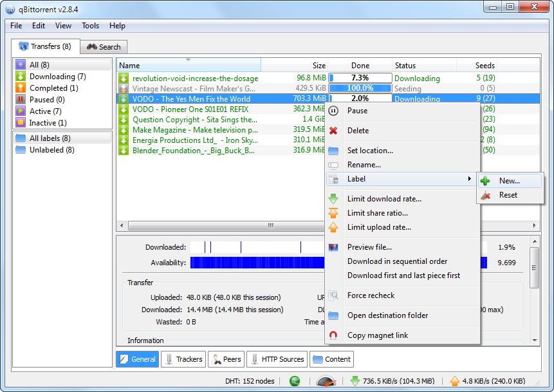Click the speedometer icon in status bar
This screenshot has width=554, height=392.
pos(327,381)
